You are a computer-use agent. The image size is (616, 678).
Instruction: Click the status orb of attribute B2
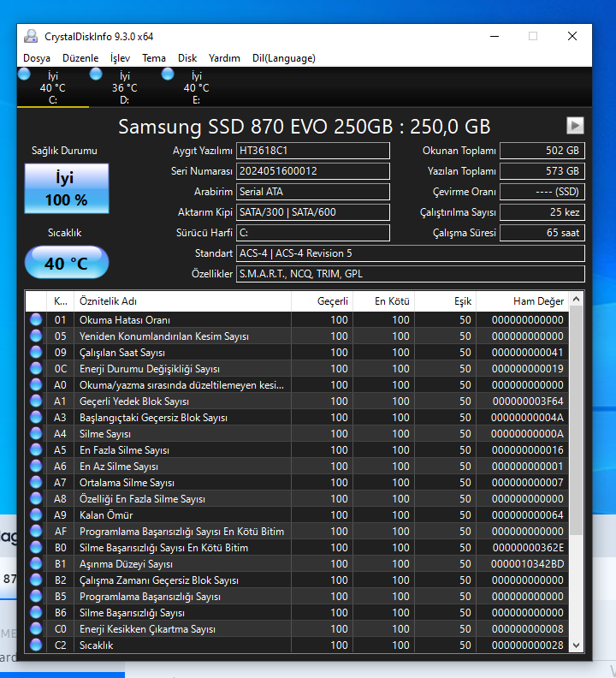click(x=36, y=580)
